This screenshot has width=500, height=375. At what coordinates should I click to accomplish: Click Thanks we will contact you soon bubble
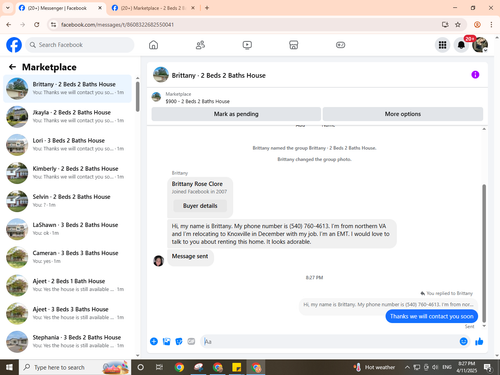tap(432, 316)
